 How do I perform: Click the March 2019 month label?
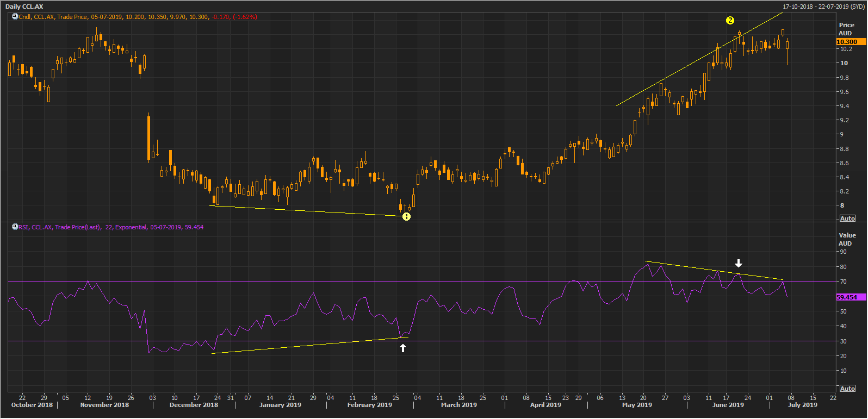click(x=459, y=405)
